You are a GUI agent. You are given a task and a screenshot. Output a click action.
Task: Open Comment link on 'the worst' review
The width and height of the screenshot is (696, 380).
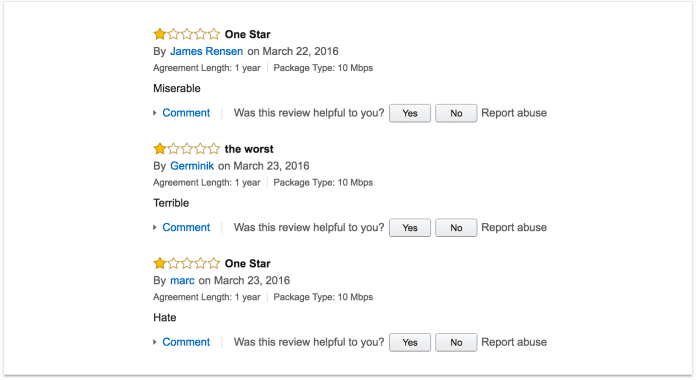[x=186, y=228]
